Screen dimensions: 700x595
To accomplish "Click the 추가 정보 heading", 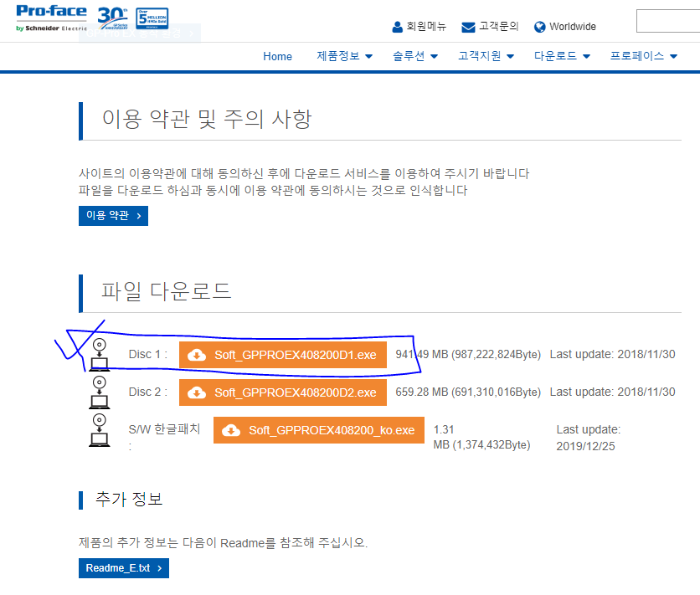I will click(129, 499).
